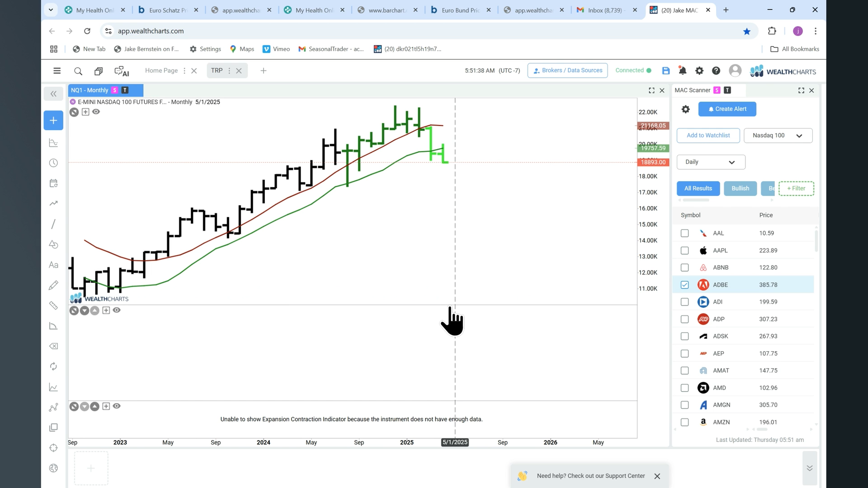Move middle indicator pane down arrow
The width and height of the screenshot is (868, 488).
pos(85,310)
